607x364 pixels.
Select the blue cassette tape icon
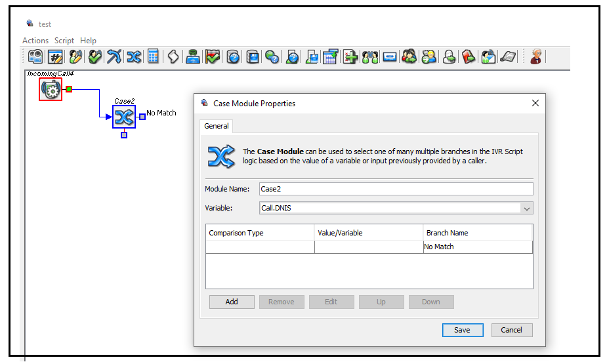pos(390,57)
